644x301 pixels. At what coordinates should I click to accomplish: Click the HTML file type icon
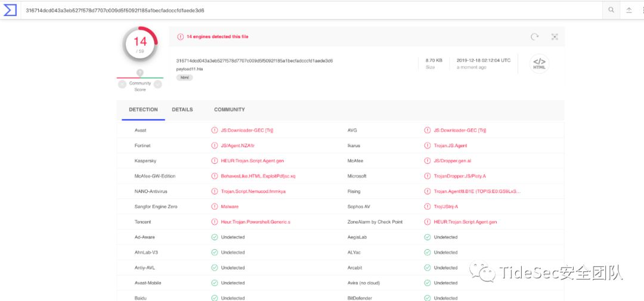click(539, 63)
